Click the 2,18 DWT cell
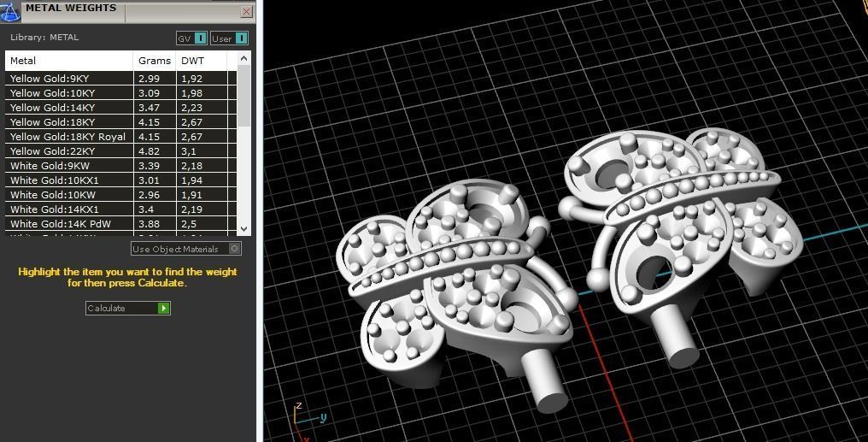This screenshot has height=442, width=868. (x=202, y=166)
